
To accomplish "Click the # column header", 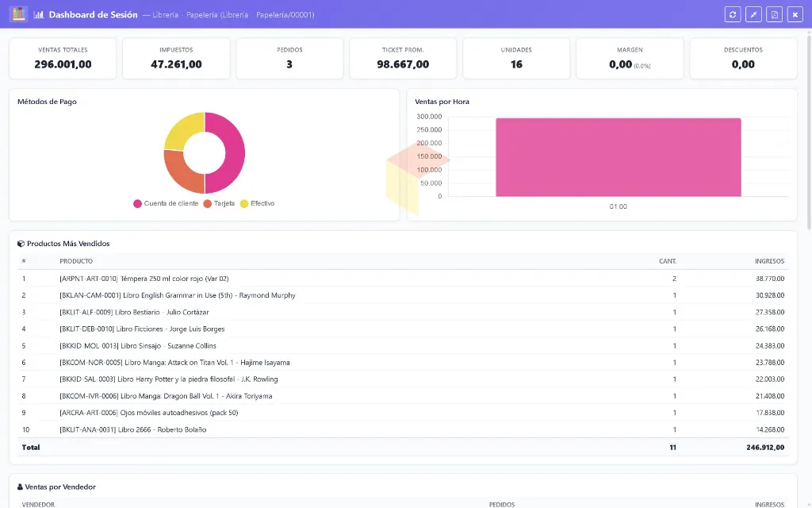I will (x=24, y=261).
